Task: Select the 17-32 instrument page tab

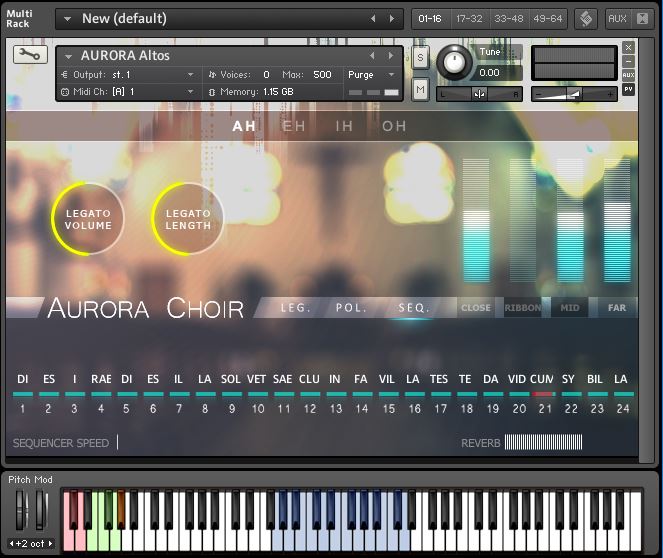Action: (x=467, y=18)
